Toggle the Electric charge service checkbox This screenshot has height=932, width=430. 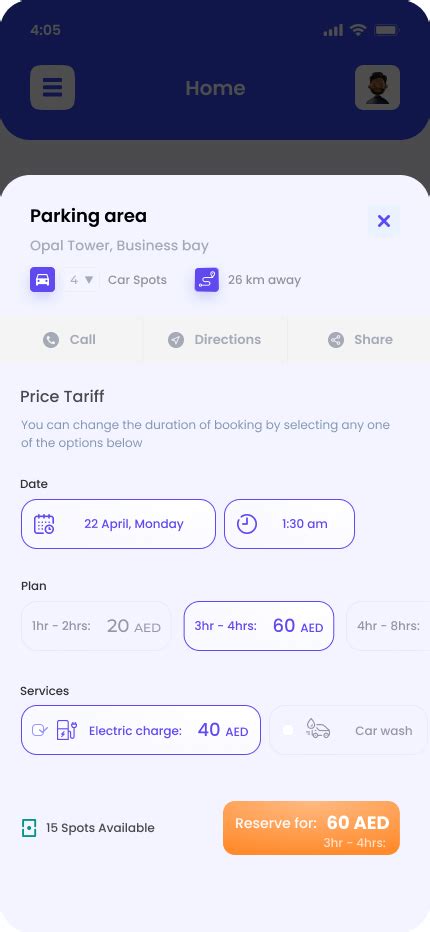(x=39, y=730)
